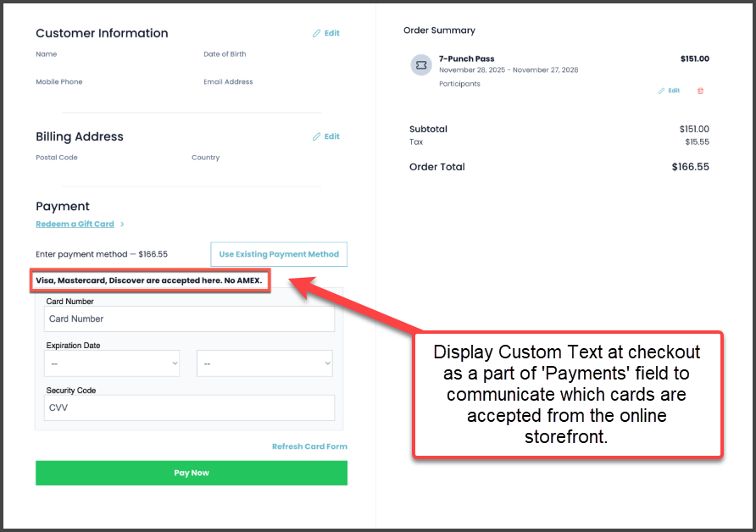This screenshot has height=532, width=756.
Task: Click the pencil icon beside Customer Information
Action: click(x=317, y=34)
